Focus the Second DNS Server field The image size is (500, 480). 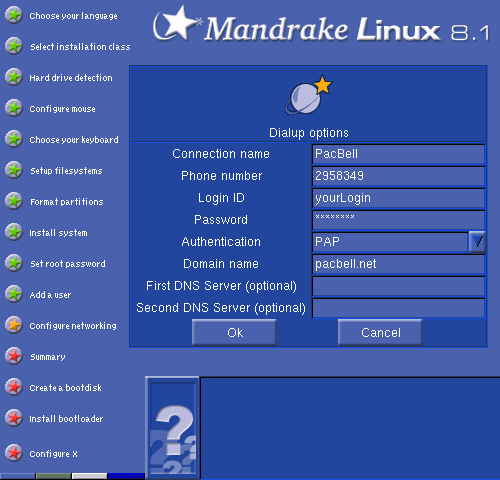[398, 308]
